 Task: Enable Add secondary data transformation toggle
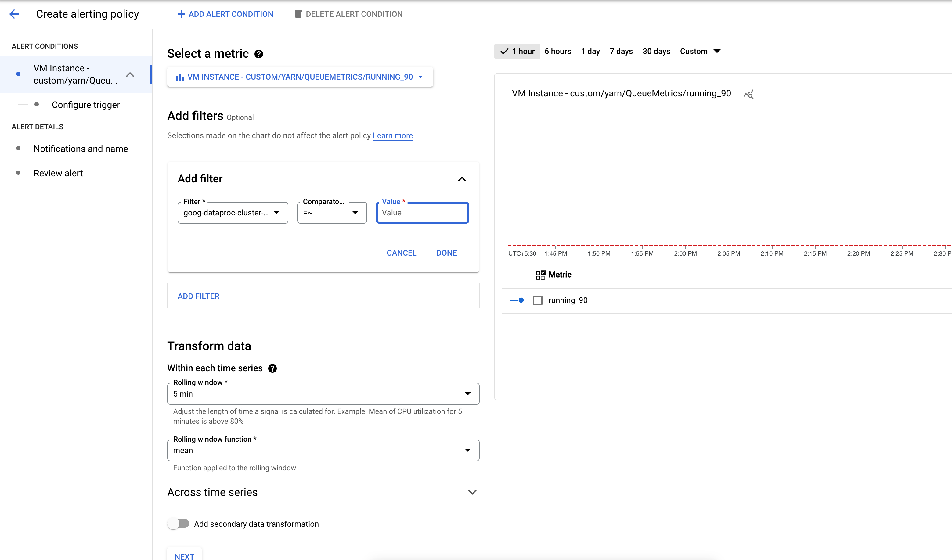click(179, 523)
